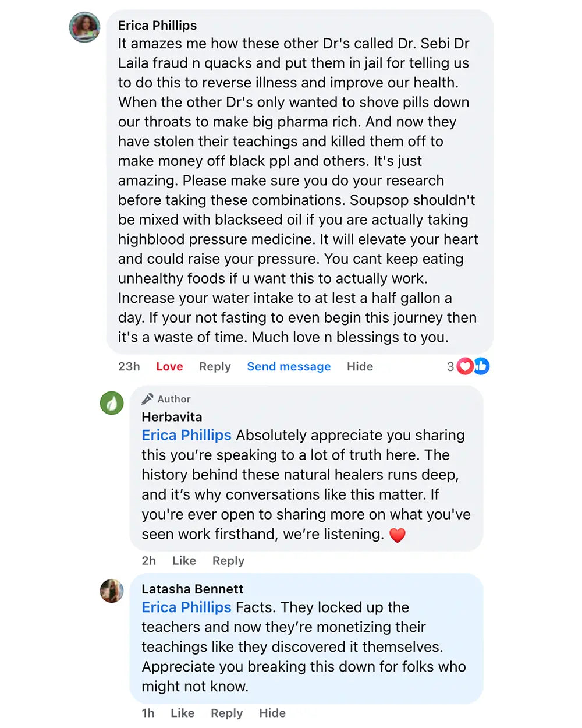Click Herbavita's green leaf avatar

tap(112, 403)
